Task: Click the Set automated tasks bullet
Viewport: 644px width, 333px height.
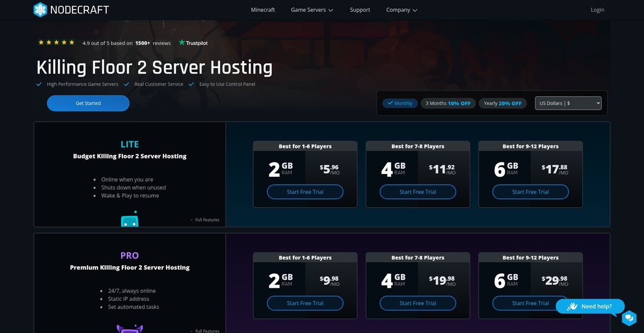Action: pos(134,307)
